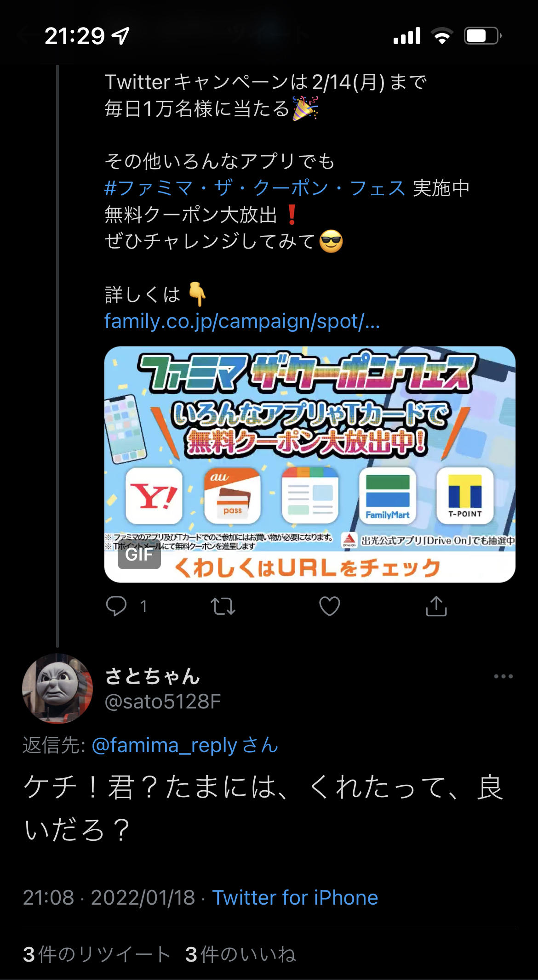Viewport: 538px width, 980px height.
Task: Tap the T-POINT icon in the banner
Action: pos(465,496)
